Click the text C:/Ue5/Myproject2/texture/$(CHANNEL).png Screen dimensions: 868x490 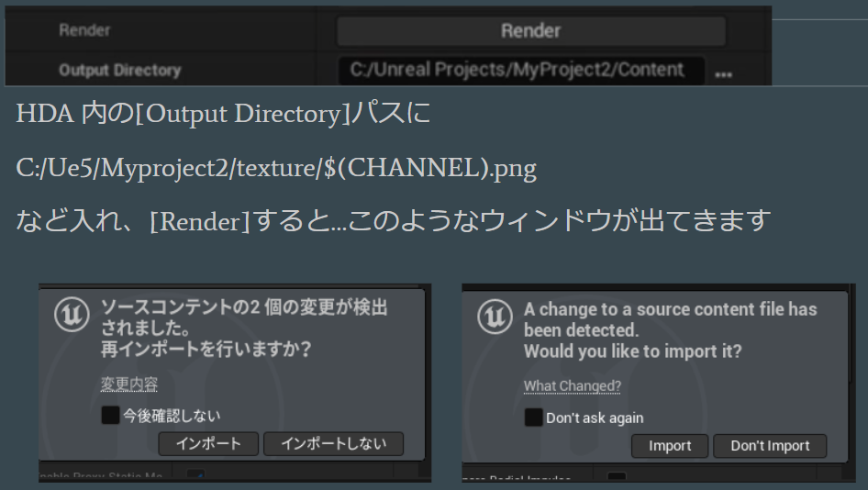click(276, 168)
